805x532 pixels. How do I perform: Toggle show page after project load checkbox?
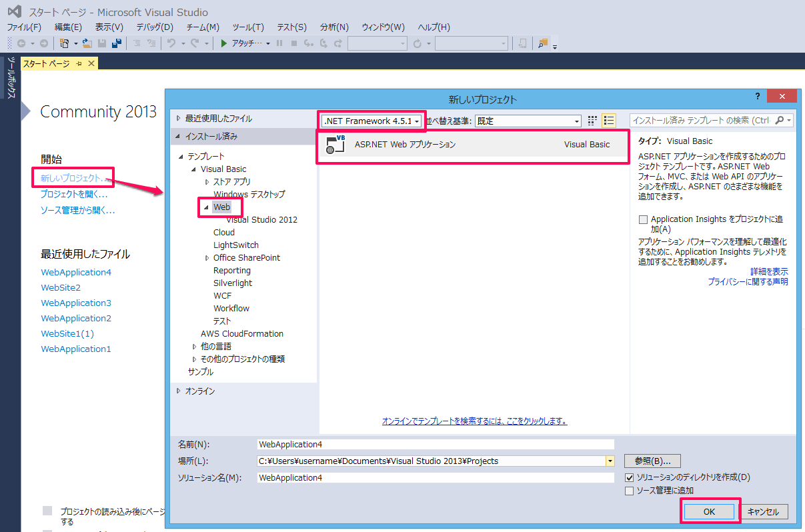pyautogui.click(x=47, y=511)
